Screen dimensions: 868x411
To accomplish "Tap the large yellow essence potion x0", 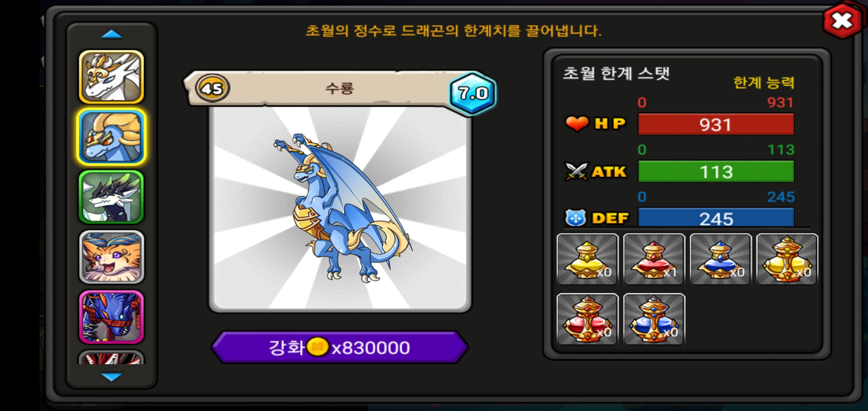I will pyautogui.click(x=787, y=259).
